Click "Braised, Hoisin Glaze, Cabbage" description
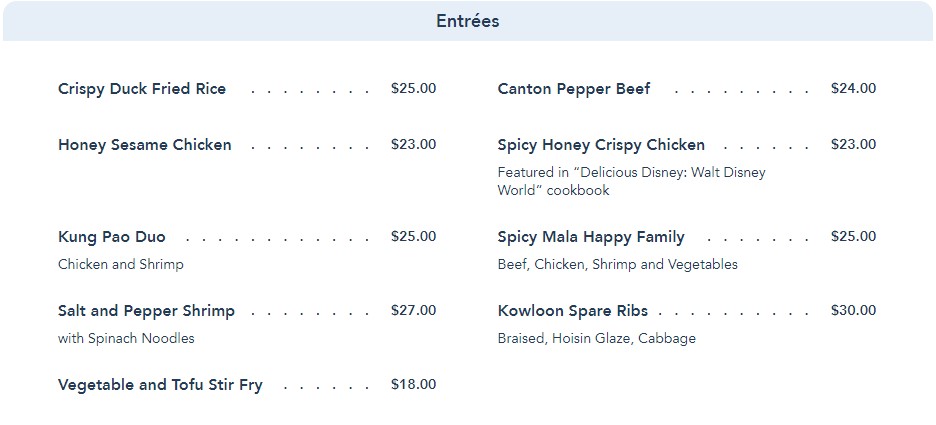This screenshot has width=936, height=425. tap(596, 339)
